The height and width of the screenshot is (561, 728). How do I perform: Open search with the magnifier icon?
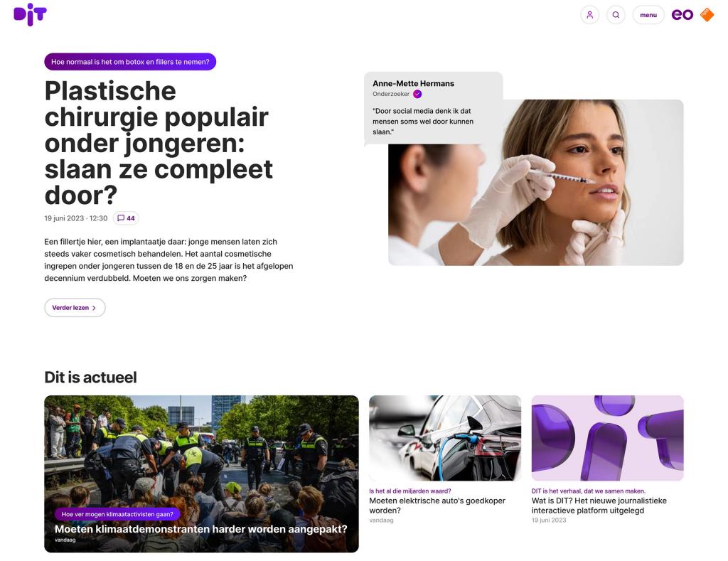(x=616, y=15)
